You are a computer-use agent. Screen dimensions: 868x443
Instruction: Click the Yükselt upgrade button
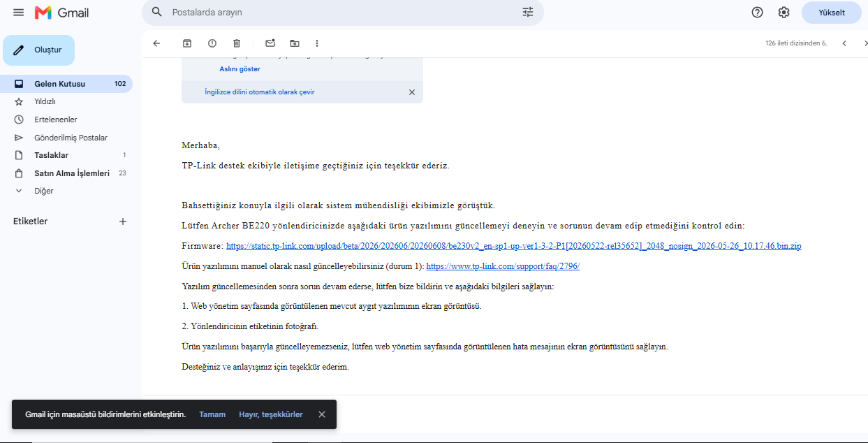point(832,13)
